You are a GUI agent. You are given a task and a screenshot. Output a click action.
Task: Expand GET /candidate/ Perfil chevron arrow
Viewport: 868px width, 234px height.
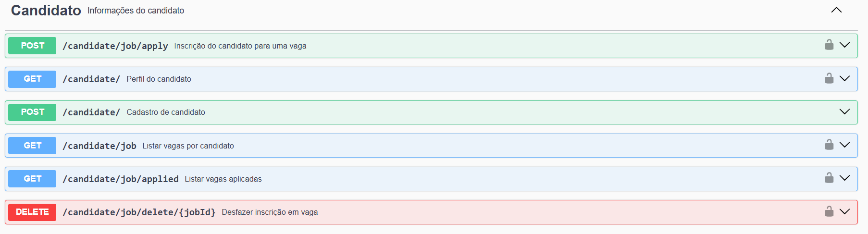pos(844,78)
